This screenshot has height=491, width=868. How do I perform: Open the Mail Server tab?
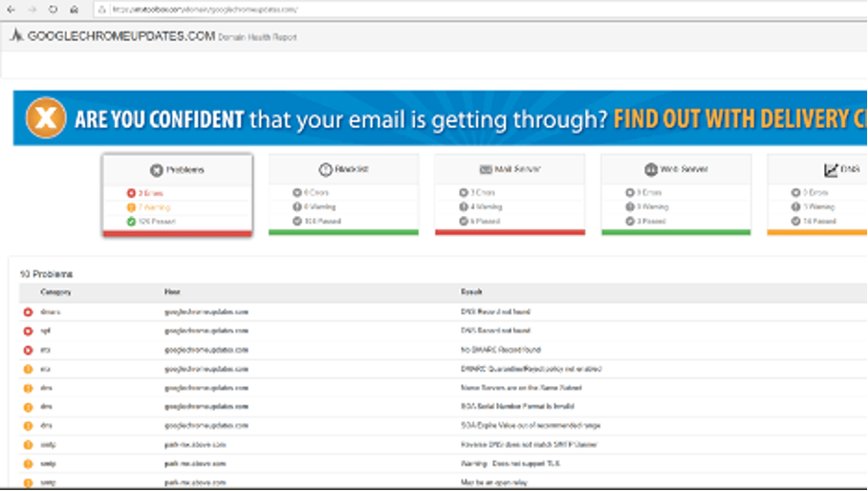coord(510,194)
